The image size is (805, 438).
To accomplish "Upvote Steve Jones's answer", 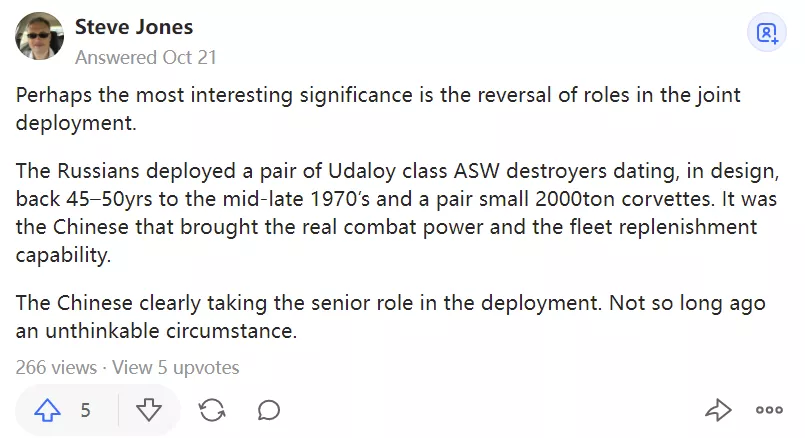I will click(x=48, y=409).
